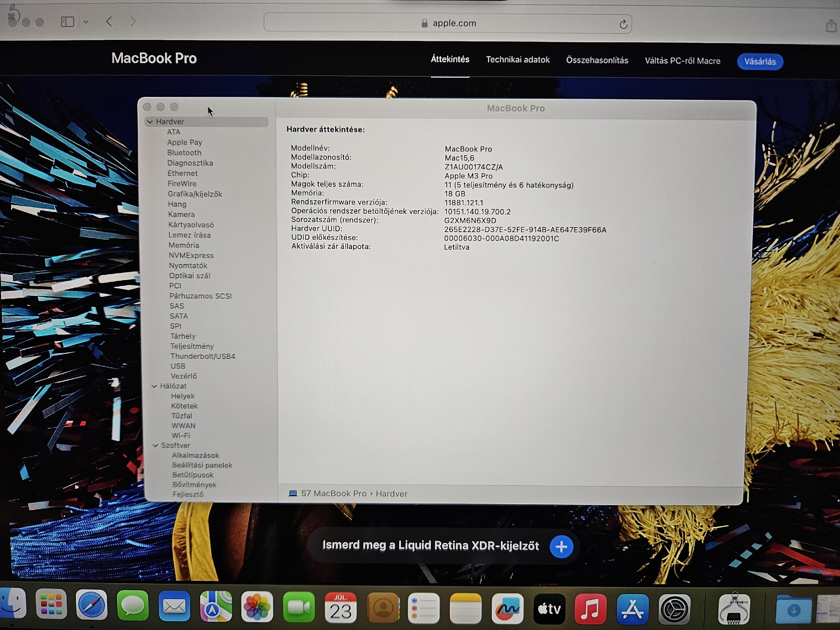Open App Store in Dock

point(632,610)
